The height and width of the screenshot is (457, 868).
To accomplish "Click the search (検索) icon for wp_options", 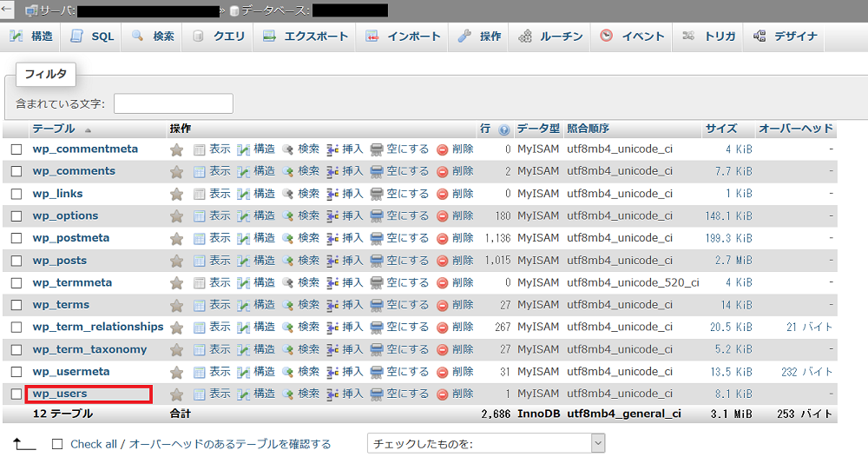I will tap(288, 216).
